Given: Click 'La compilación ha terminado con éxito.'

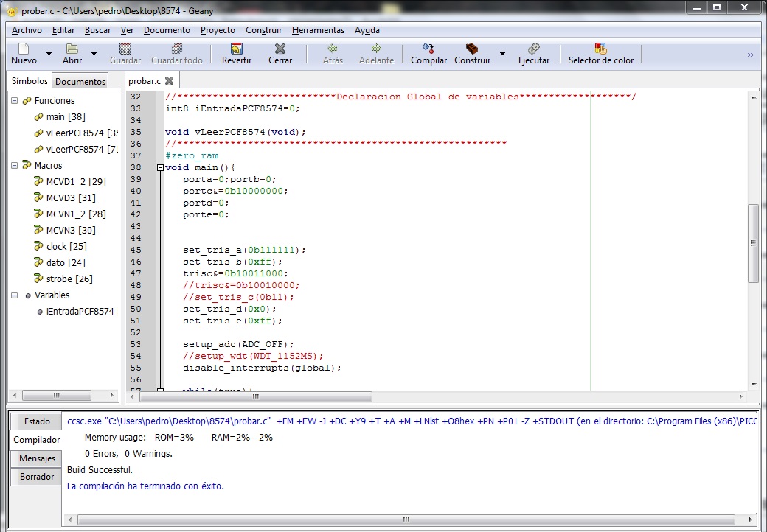Looking at the screenshot, I should coord(145,486).
